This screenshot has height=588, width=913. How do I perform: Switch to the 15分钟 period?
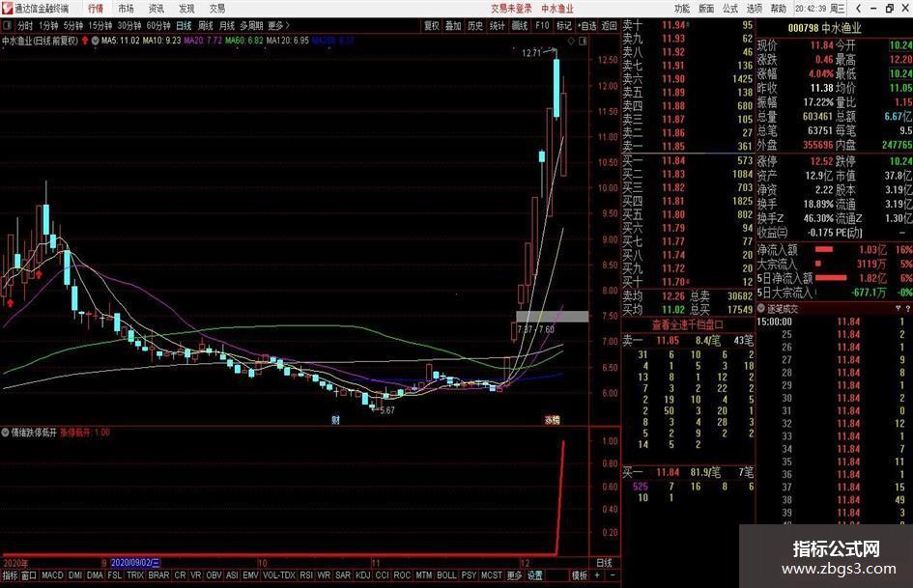100,26
